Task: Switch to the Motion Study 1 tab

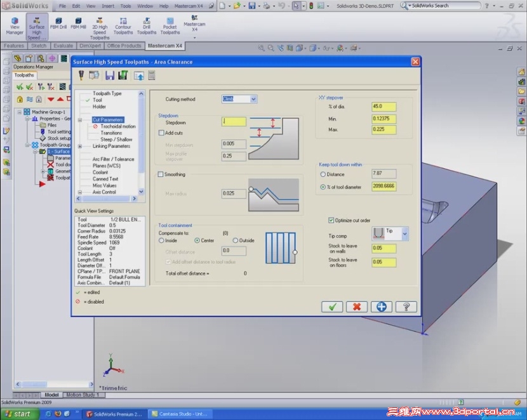Action: (x=83, y=395)
